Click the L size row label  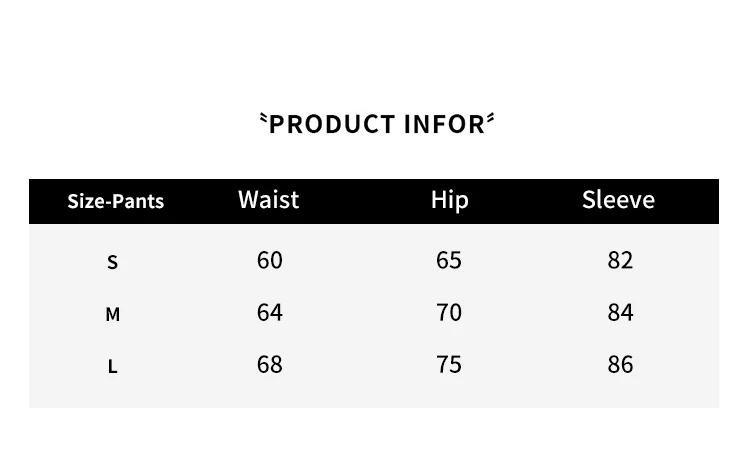[112, 367]
